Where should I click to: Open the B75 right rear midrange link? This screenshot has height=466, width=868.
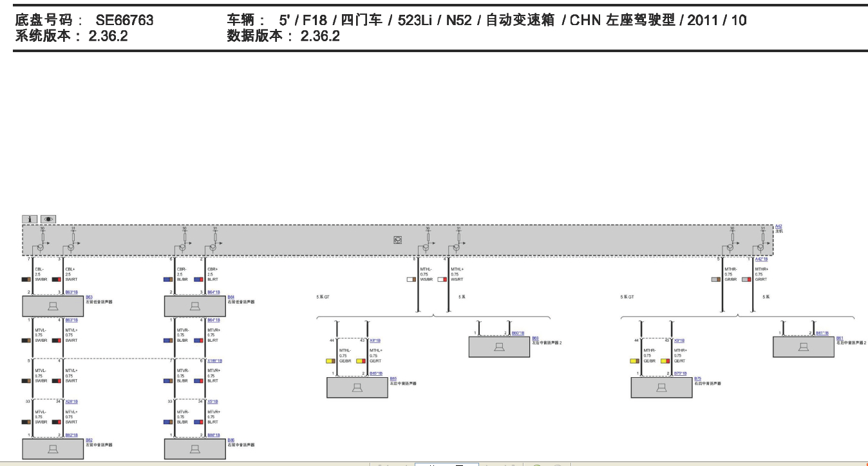click(697, 378)
